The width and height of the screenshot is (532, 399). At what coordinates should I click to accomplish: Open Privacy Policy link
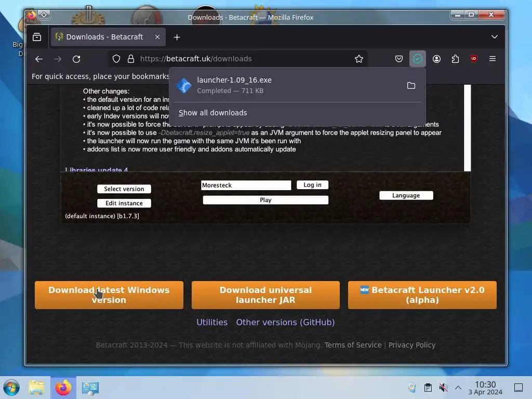click(x=412, y=345)
